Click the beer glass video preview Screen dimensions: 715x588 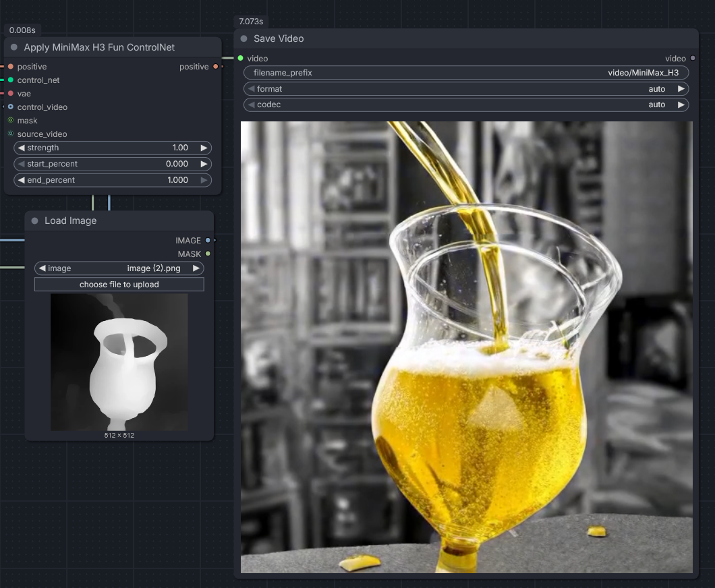467,347
